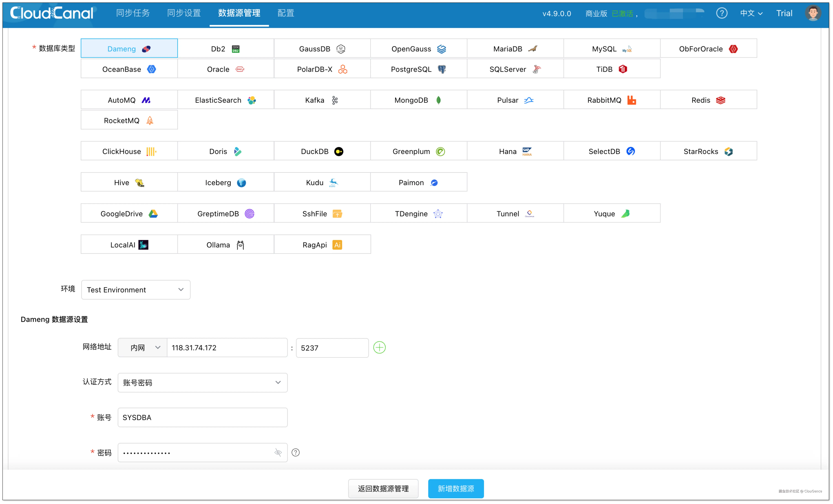
Task: Expand the Test Environment dropdown
Action: 136,289
